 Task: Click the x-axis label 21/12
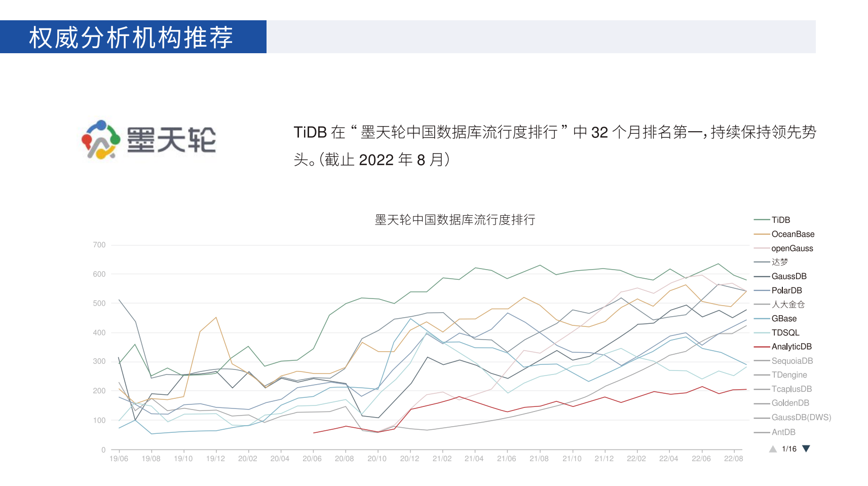604,459
